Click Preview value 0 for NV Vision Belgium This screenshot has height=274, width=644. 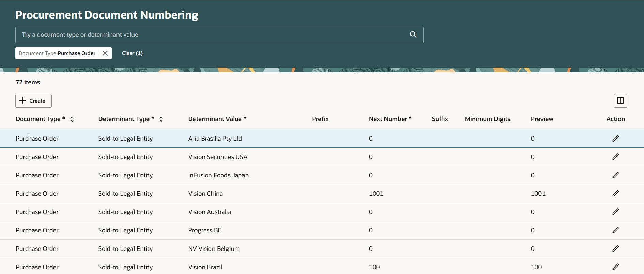(533, 249)
